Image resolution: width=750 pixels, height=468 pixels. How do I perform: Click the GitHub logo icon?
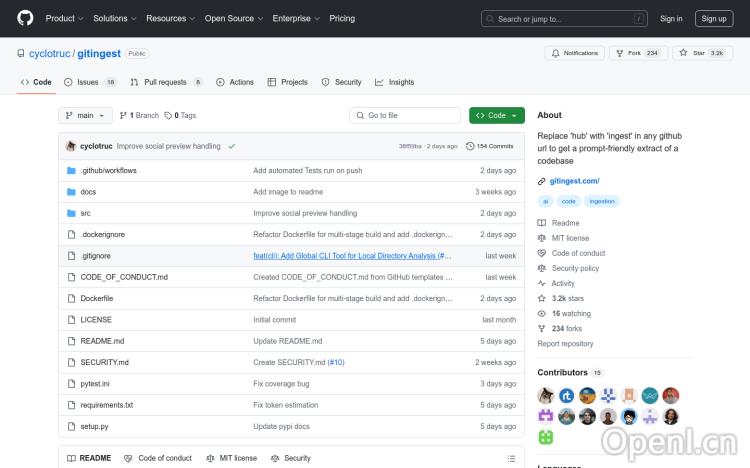(25, 18)
